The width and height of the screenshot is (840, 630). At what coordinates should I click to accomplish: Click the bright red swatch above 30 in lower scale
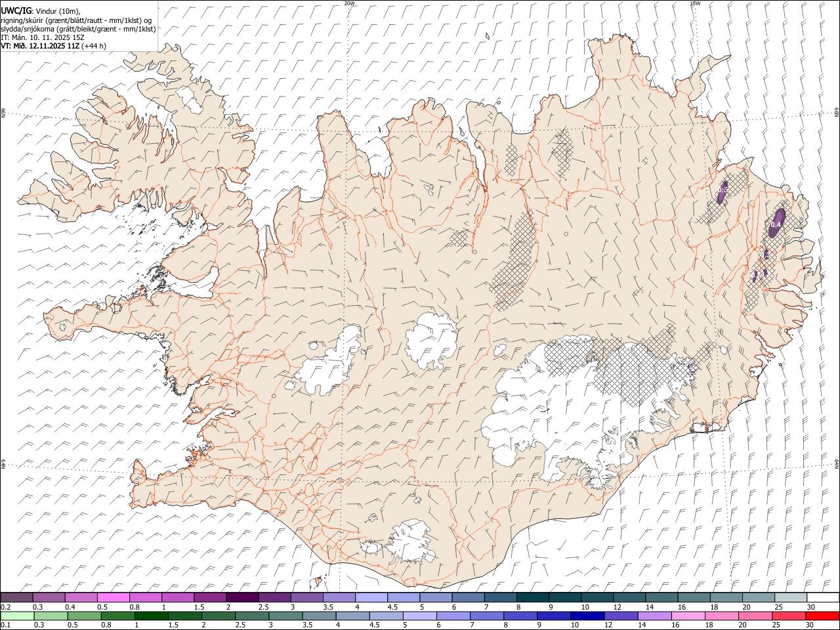click(x=822, y=616)
